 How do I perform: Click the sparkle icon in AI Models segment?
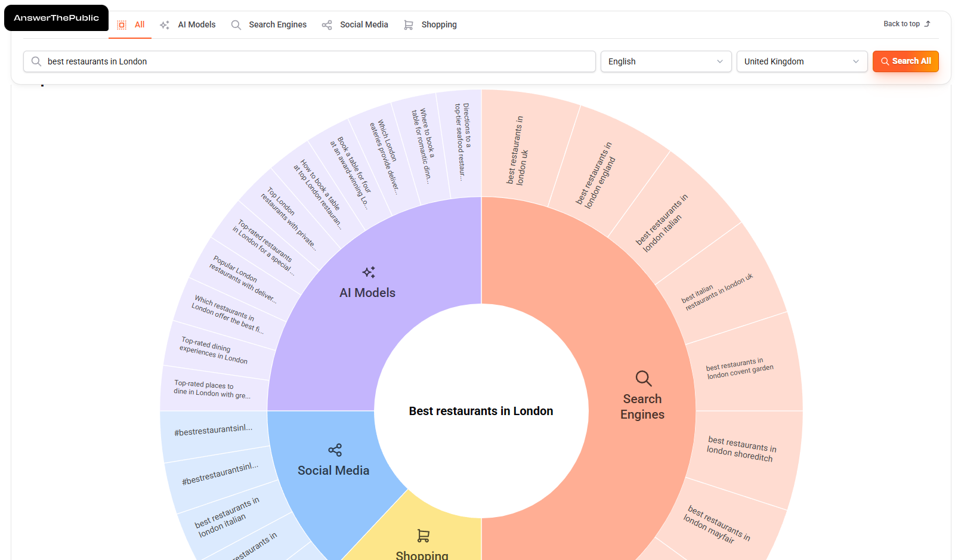(369, 273)
